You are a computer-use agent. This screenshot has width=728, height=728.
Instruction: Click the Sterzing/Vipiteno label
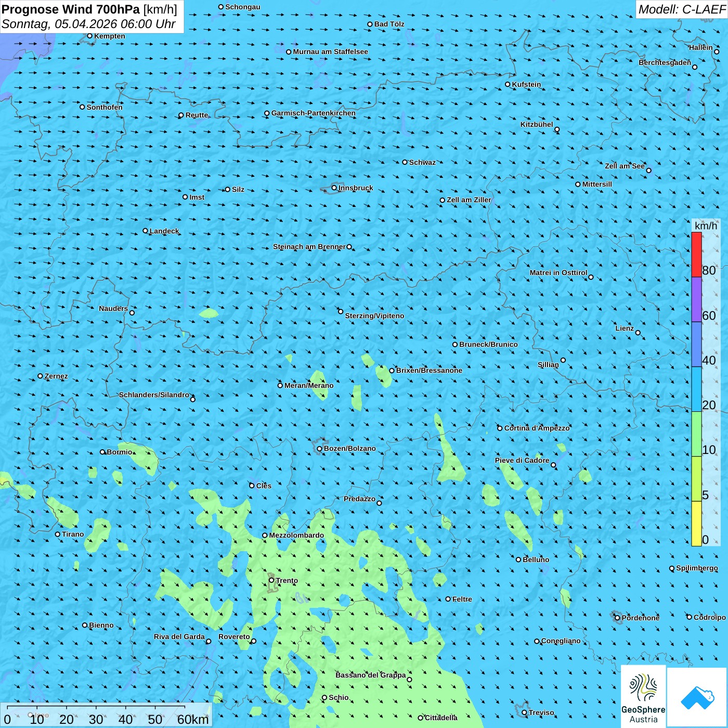tap(374, 316)
